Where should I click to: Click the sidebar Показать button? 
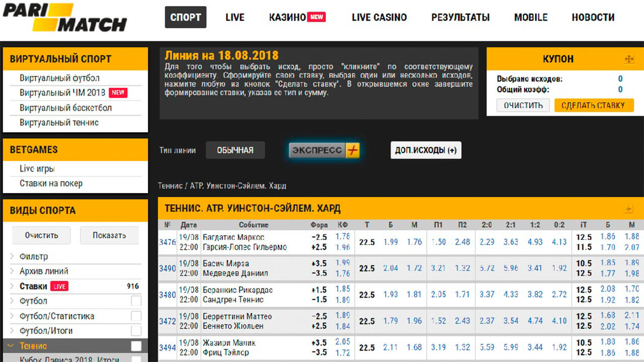pos(109,235)
